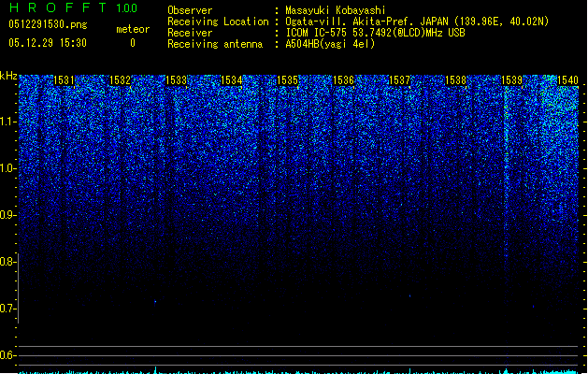
Task: Select observer name Masayuki Kobayashi
Action: pos(336,10)
